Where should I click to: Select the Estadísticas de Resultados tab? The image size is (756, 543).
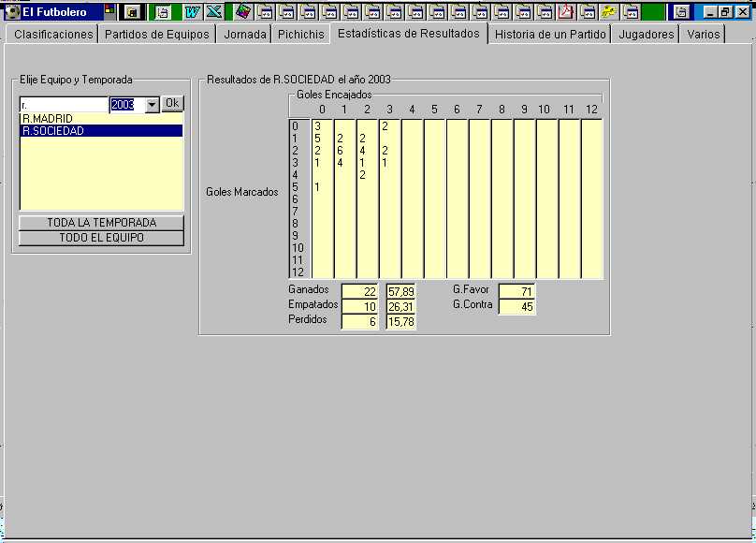[x=408, y=34]
